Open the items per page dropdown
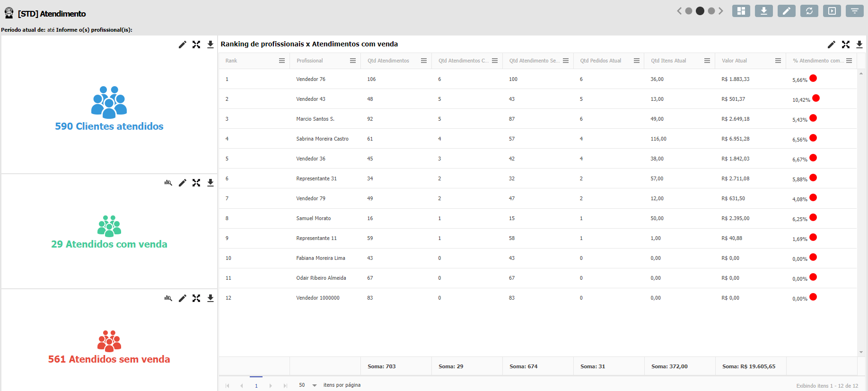The image size is (868, 391). pyautogui.click(x=315, y=385)
